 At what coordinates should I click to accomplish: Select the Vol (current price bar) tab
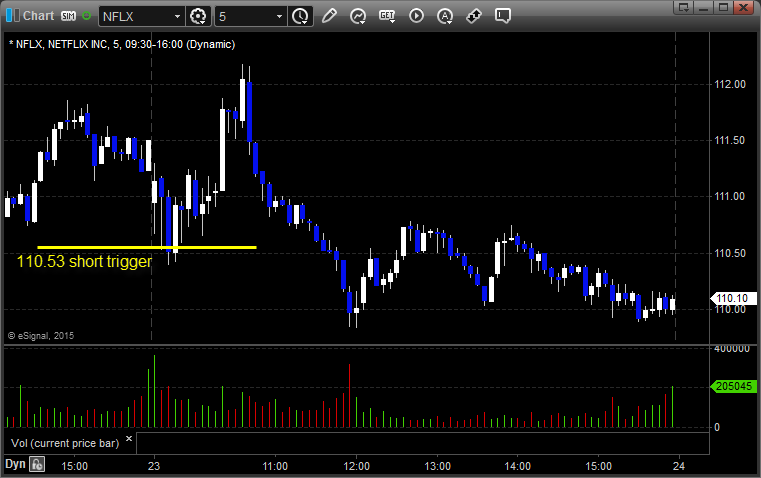tap(61, 442)
